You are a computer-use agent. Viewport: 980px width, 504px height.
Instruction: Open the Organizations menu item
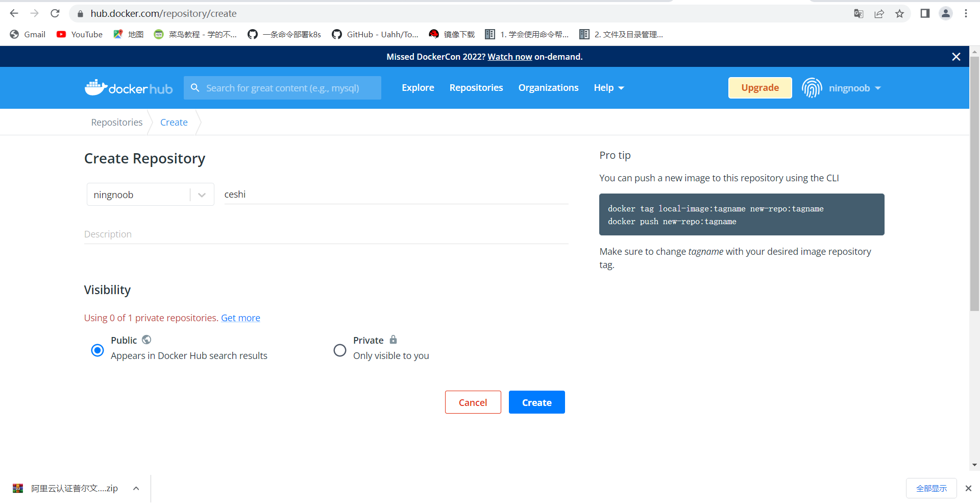point(549,88)
